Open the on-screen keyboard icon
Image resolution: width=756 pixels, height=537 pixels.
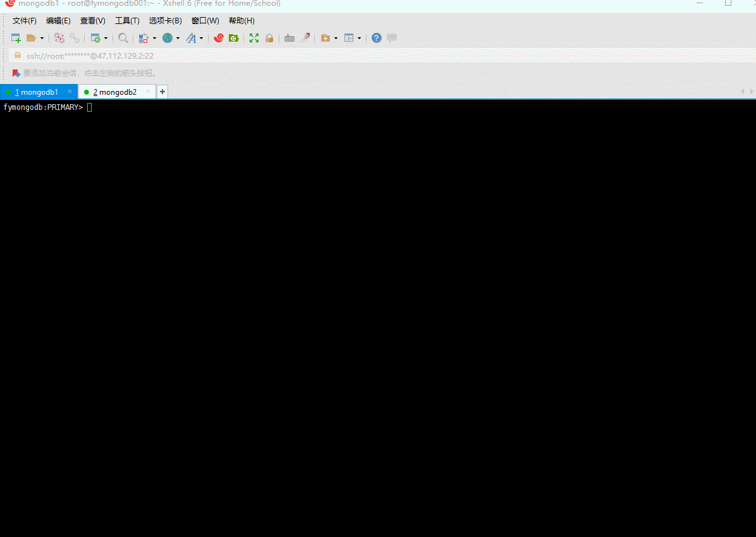pos(289,38)
